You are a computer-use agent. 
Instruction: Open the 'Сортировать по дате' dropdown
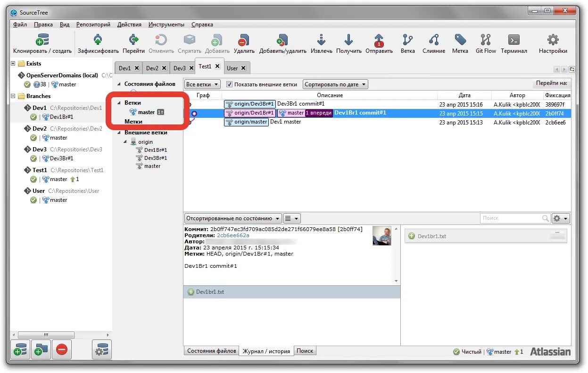[x=335, y=84]
